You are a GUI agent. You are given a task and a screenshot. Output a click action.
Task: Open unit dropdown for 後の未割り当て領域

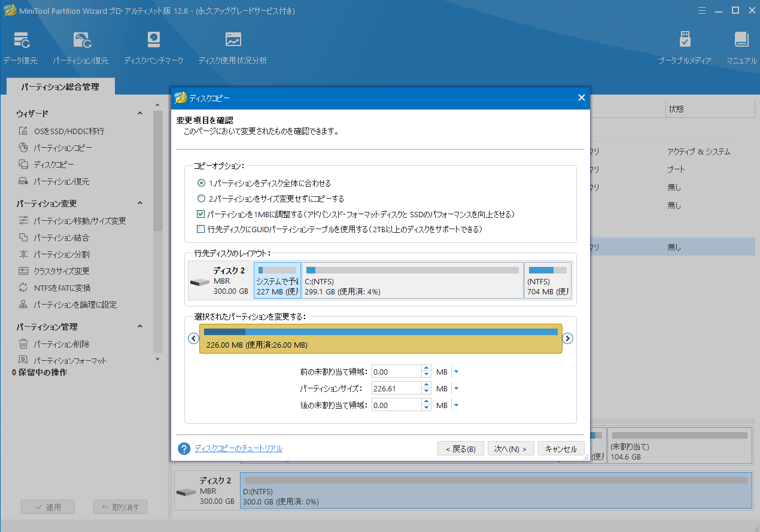(456, 405)
